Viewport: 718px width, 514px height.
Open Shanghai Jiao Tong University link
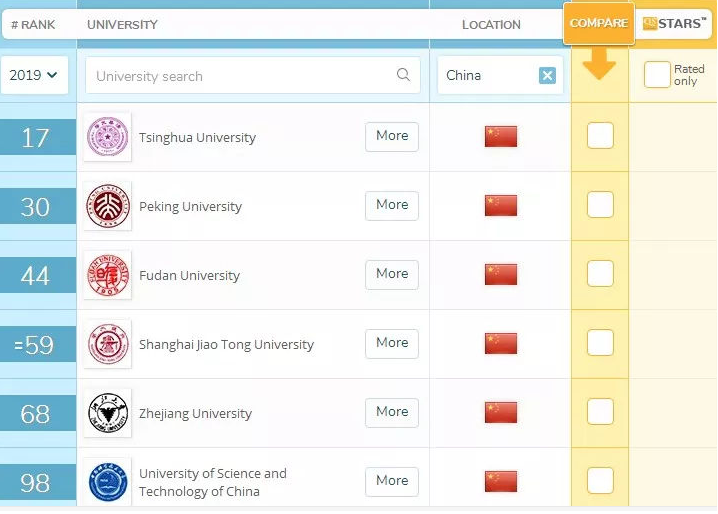pyautogui.click(x=226, y=344)
